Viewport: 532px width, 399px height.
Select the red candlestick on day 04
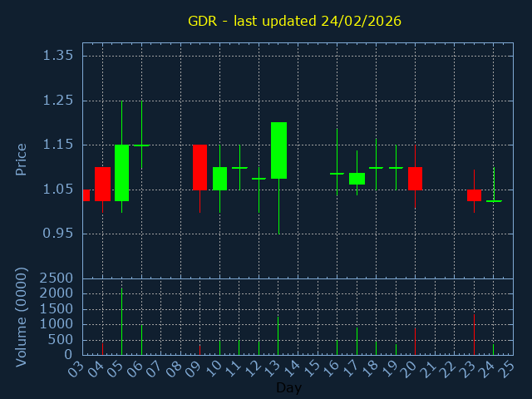(102, 184)
